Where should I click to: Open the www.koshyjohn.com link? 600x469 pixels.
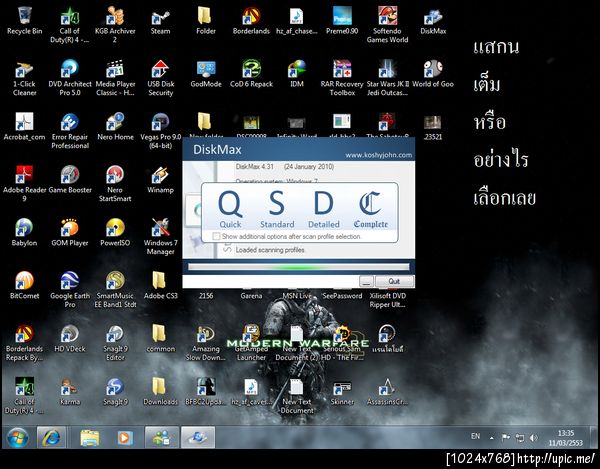[378, 155]
